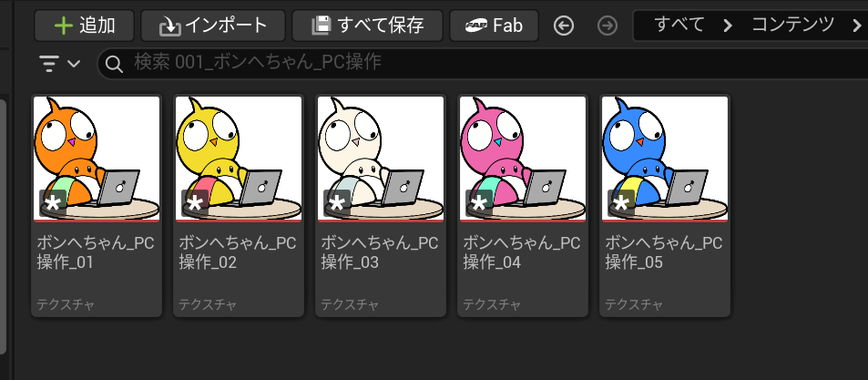Open the filter settings dropdown beside the search bar
Image resolution: width=868 pixels, height=380 pixels.
tap(60, 64)
